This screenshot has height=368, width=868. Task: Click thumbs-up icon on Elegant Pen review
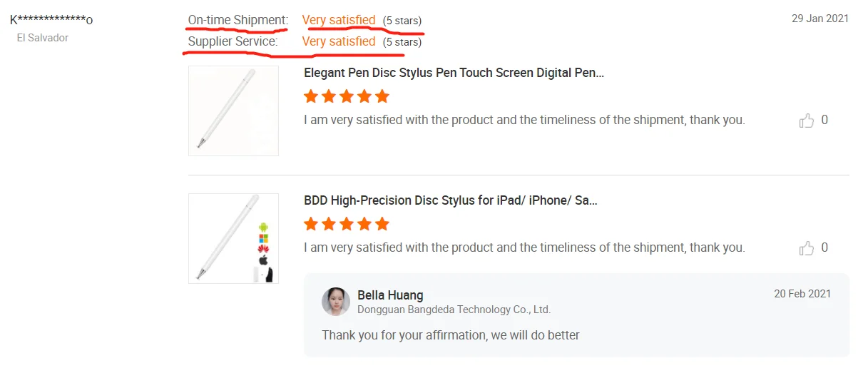coord(807,121)
